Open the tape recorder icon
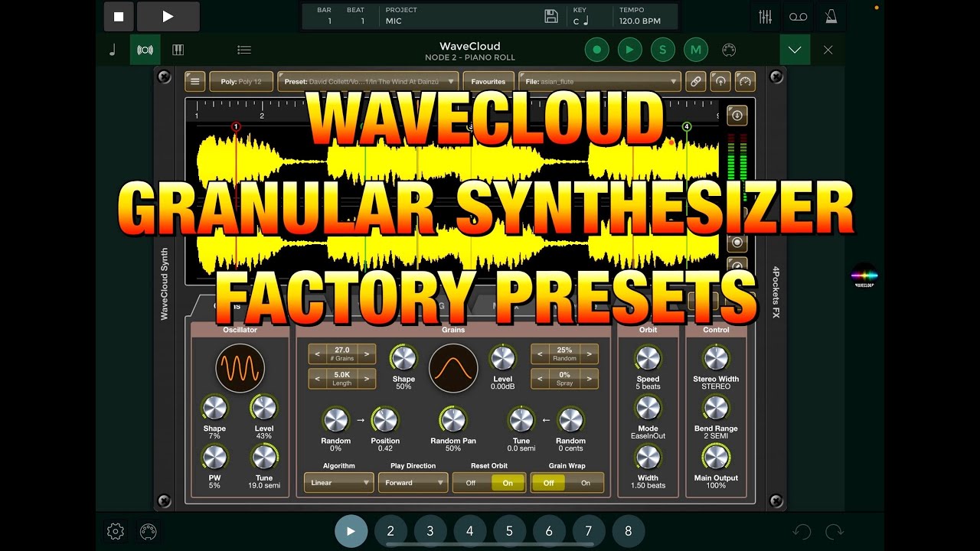 click(x=798, y=17)
